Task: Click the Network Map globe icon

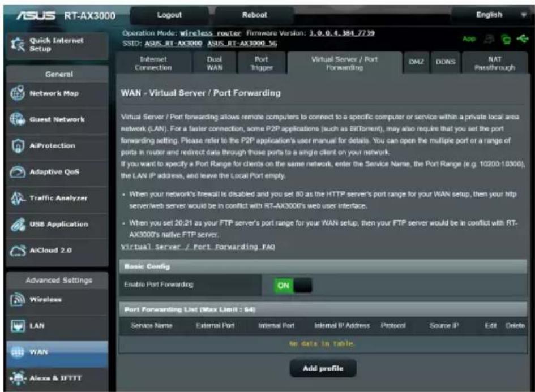Action: (x=18, y=93)
